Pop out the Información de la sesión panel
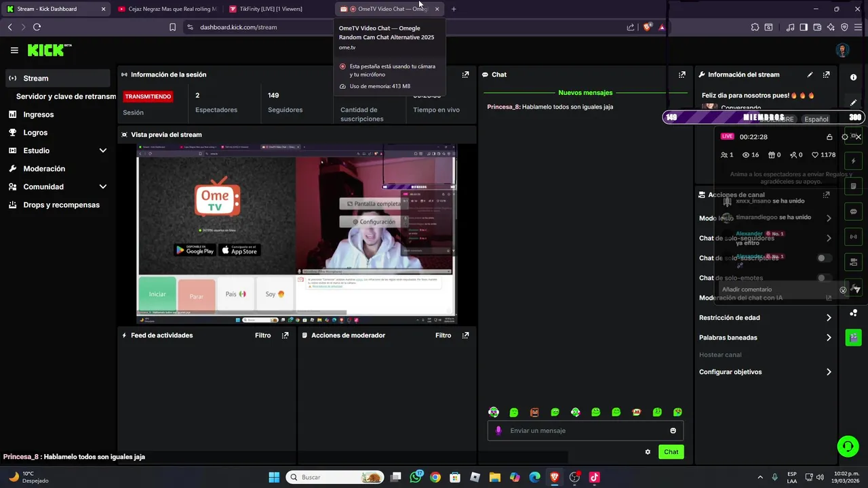The height and width of the screenshot is (488, 868). pyautogui.click(x=465, y=75)
